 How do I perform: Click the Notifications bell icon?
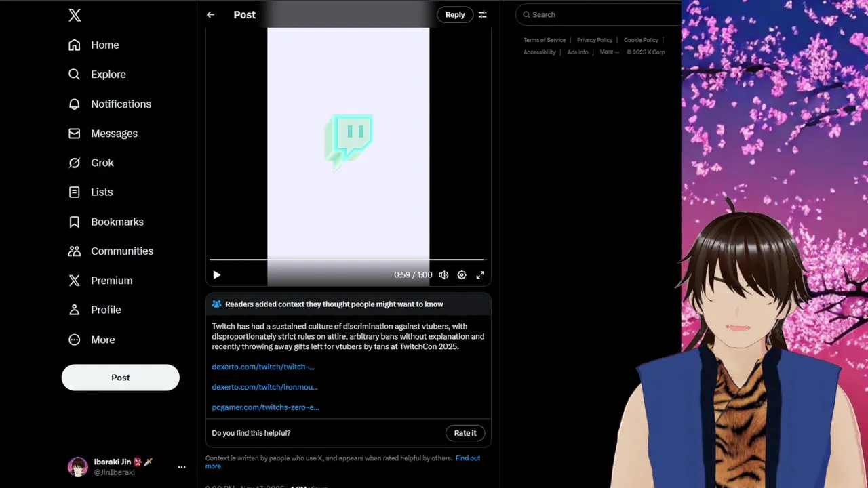pyautogui.click(x=75, y=104)
